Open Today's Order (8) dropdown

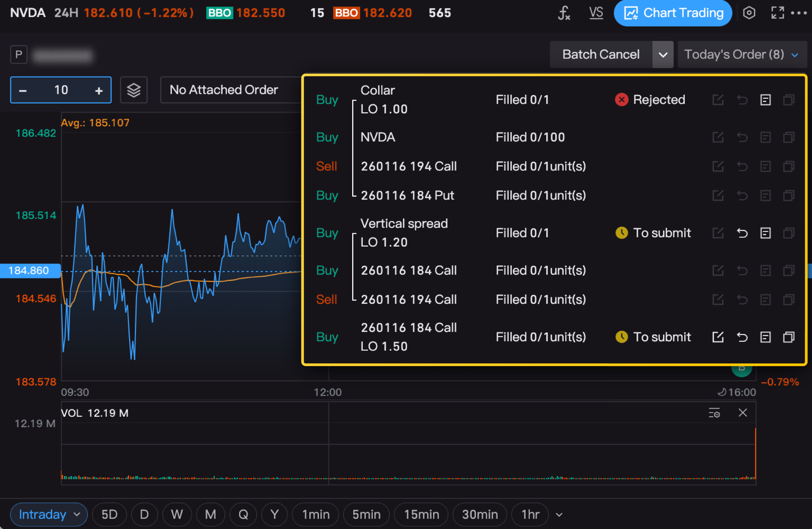[x=741, y=55]
